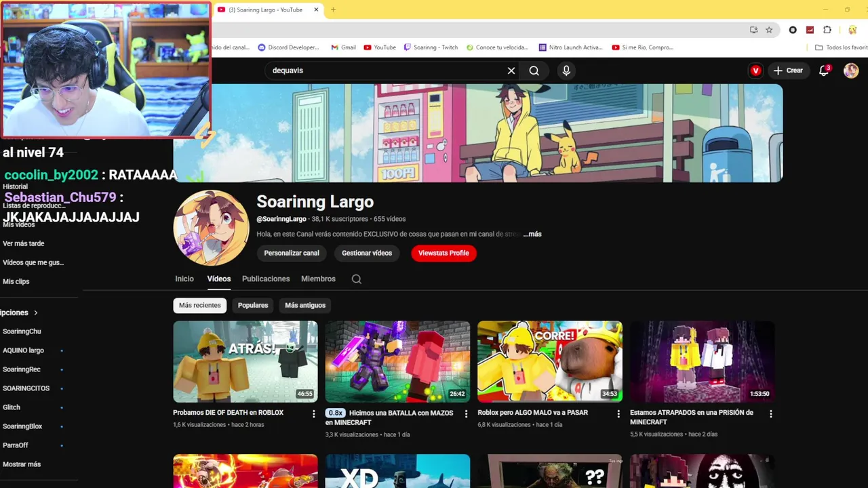Open Nitro Launch Activa bookmark

click(570, 47)
